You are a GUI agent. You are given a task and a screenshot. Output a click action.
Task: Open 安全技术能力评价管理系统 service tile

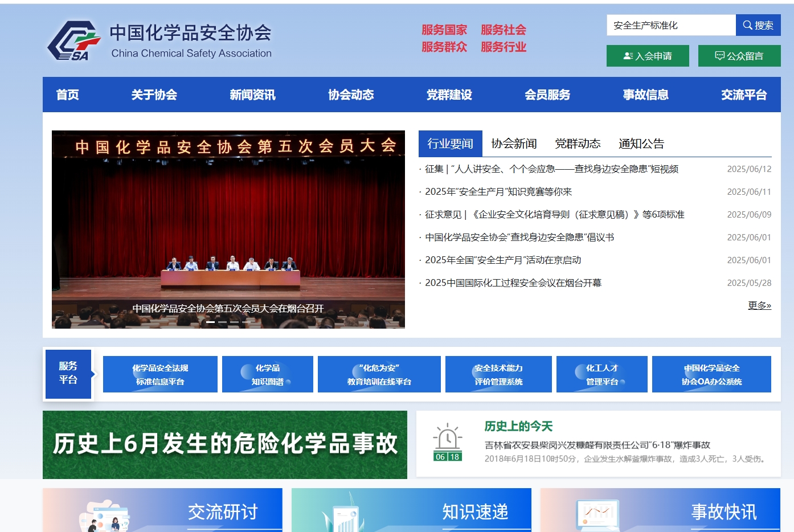498,374
